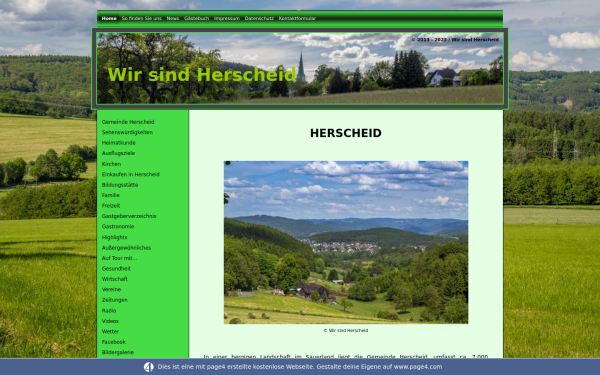Open So finden Sie uns page

pos(142,18)
